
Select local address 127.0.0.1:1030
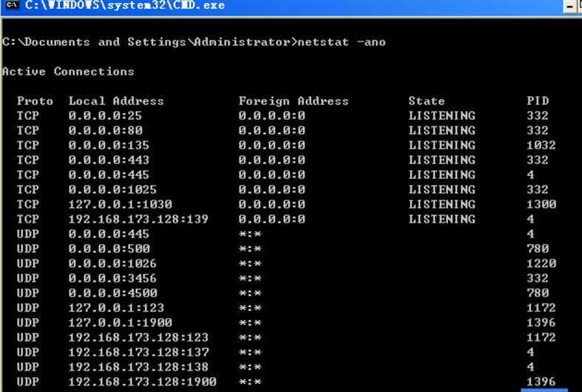pos(121,205)
